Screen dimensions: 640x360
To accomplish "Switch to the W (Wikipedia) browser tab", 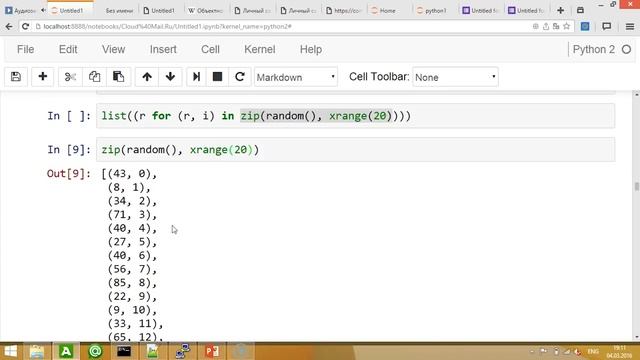I will click(206, 11).
